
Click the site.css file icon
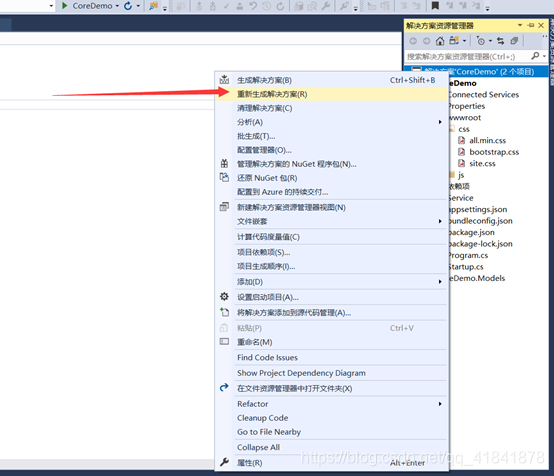point(461,163)
